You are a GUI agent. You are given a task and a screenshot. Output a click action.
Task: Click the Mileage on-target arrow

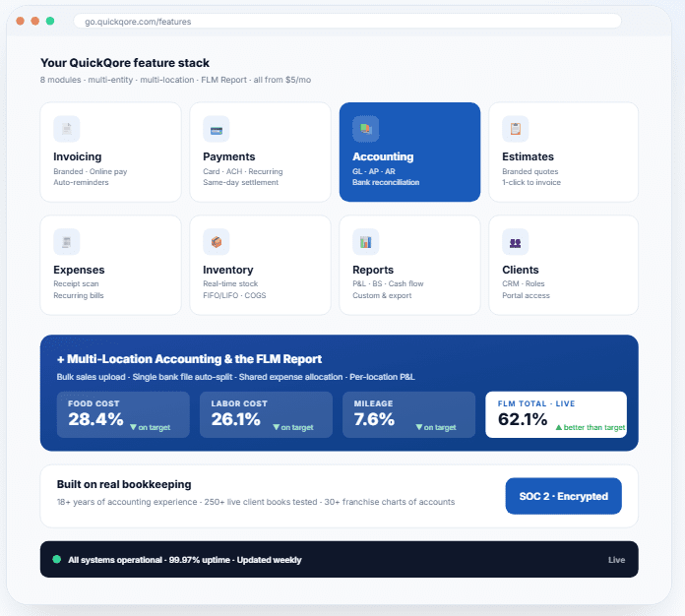tap(419, 427)
